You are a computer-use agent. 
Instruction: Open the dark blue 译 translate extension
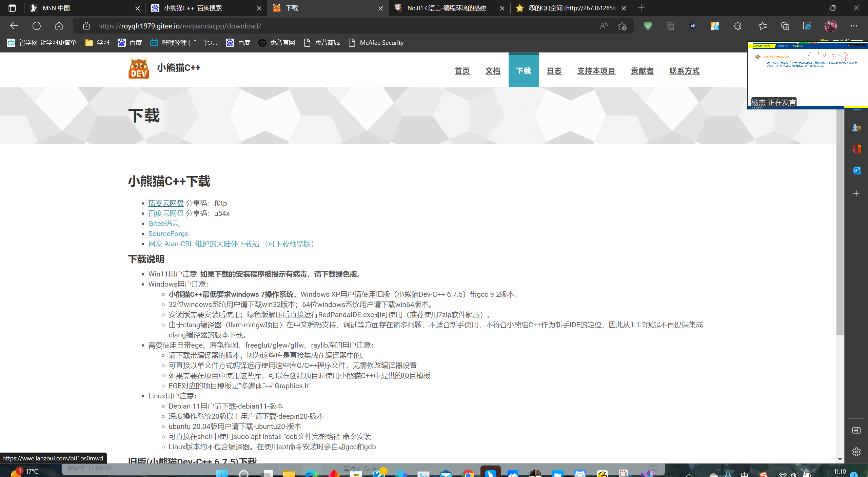(693, 26)
